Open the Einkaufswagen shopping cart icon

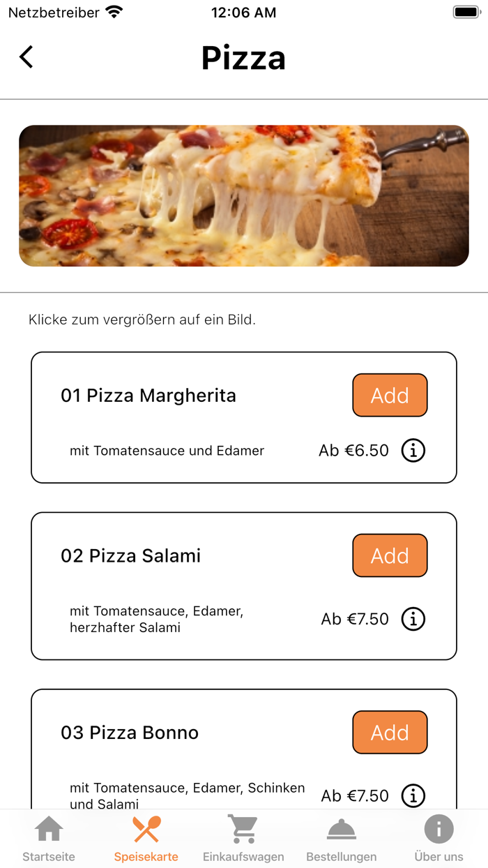(243, 829)
